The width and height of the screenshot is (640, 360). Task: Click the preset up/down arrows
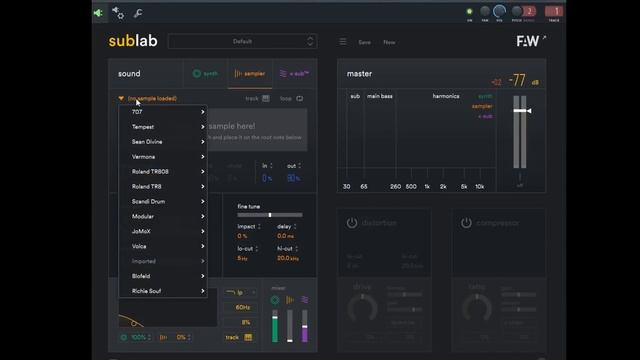[x=310, y=41]
